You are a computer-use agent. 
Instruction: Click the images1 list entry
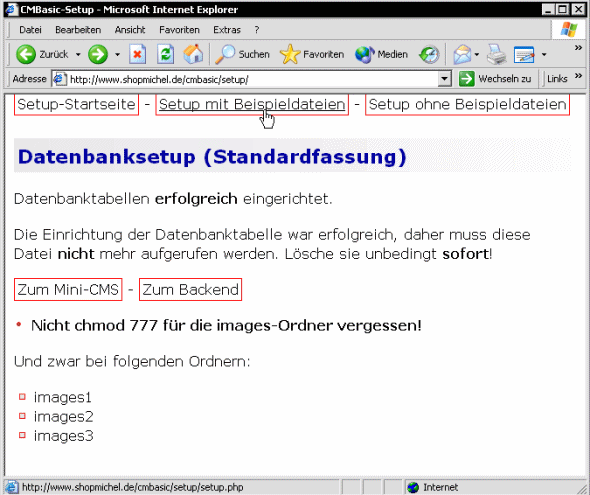[x=62, y=397]
